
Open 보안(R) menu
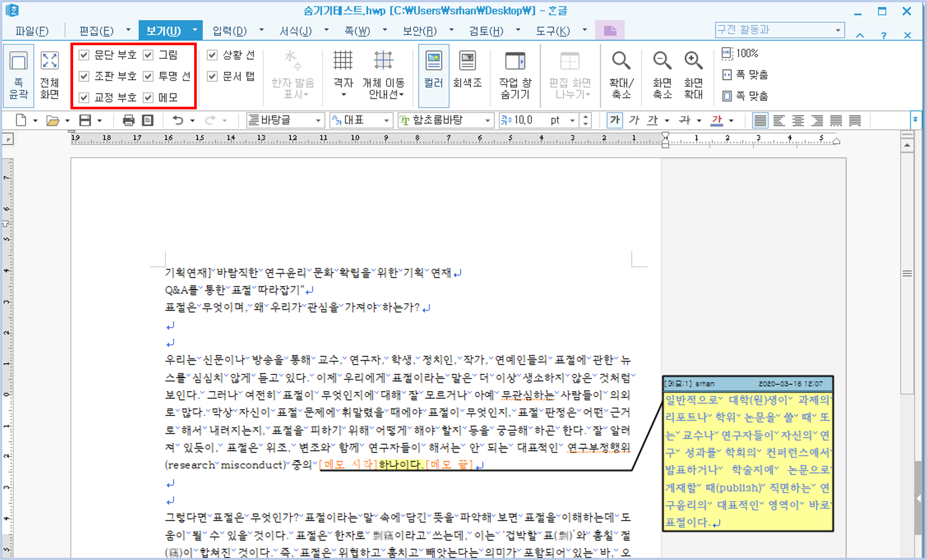419,31
